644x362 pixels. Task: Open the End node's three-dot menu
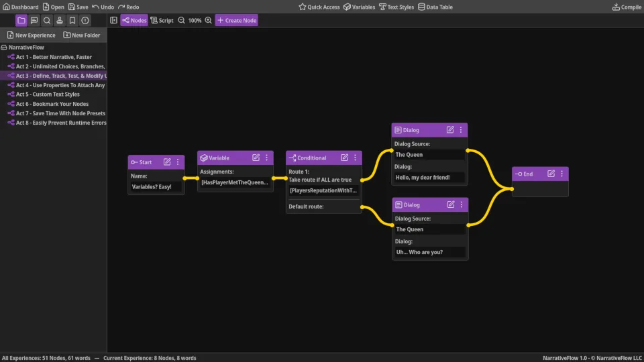coord(561,174)
